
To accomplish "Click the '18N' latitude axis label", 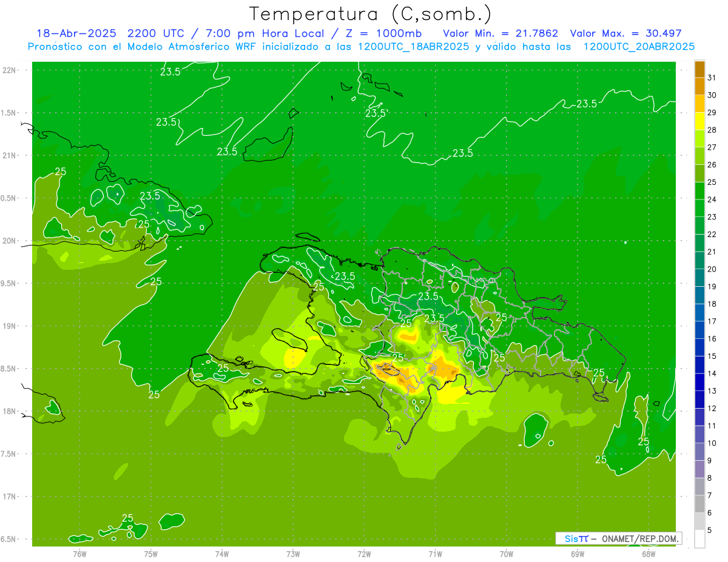I will 9,411.
